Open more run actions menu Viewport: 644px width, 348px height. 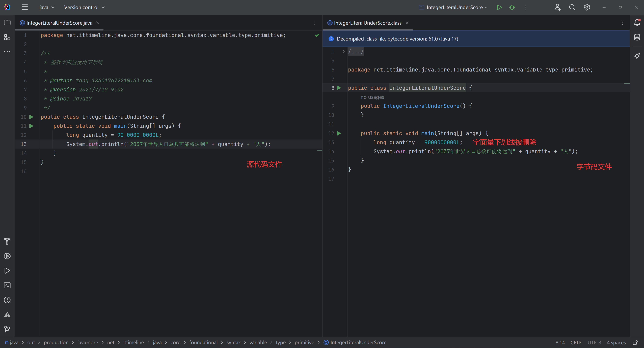coord(525,7)
